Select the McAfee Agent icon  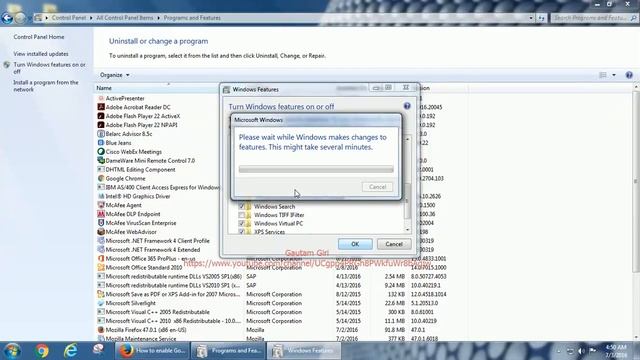tap(101, 205)
